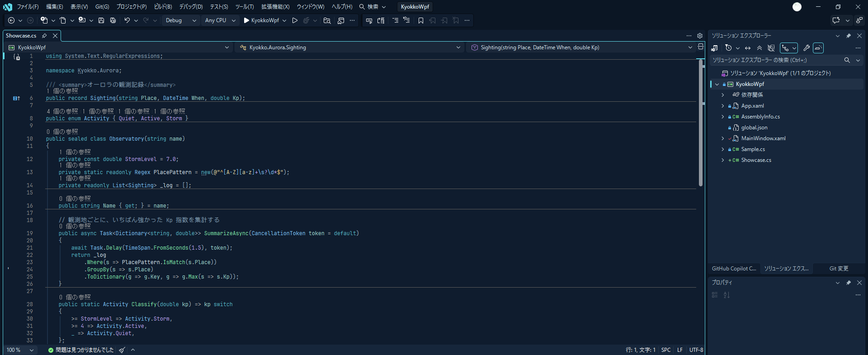
Task: Undo the last edit via toolbar icon
Action: pos(127,20)
